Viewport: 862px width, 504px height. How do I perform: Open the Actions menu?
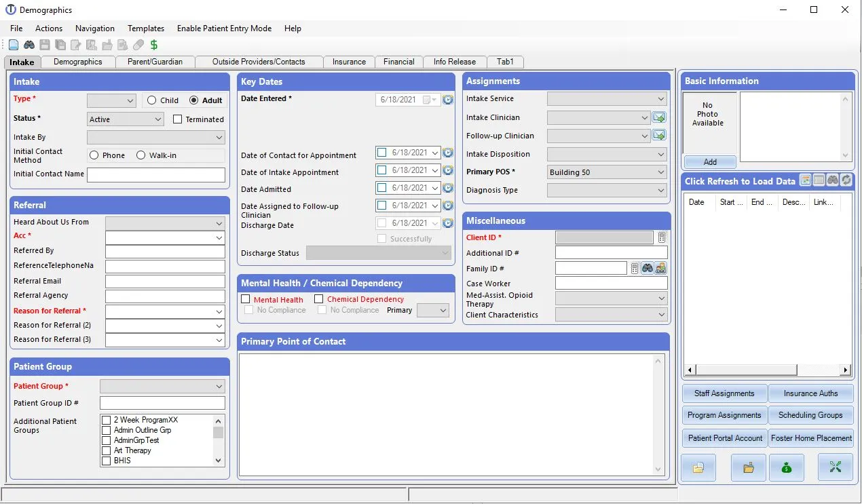tap(48, 28)
